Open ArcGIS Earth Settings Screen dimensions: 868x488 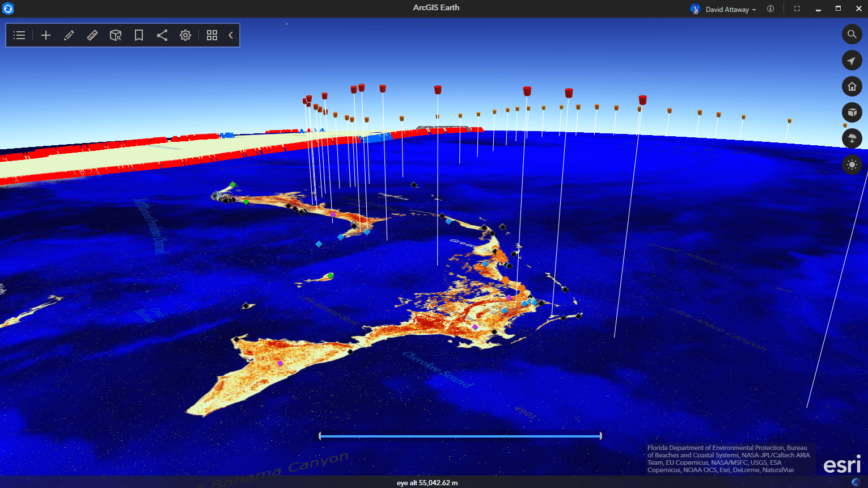click(x=185, y=35)
